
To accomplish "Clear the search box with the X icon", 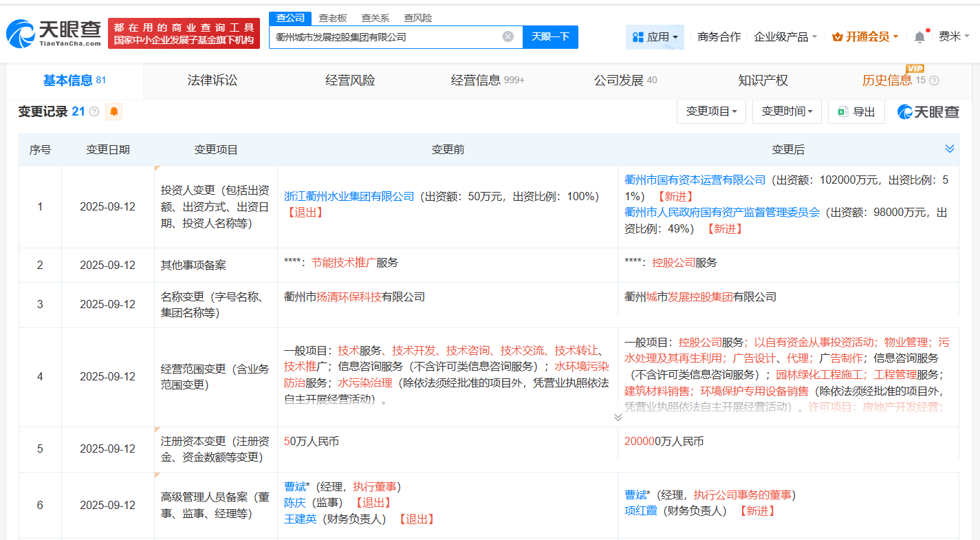I will [508, 36].
